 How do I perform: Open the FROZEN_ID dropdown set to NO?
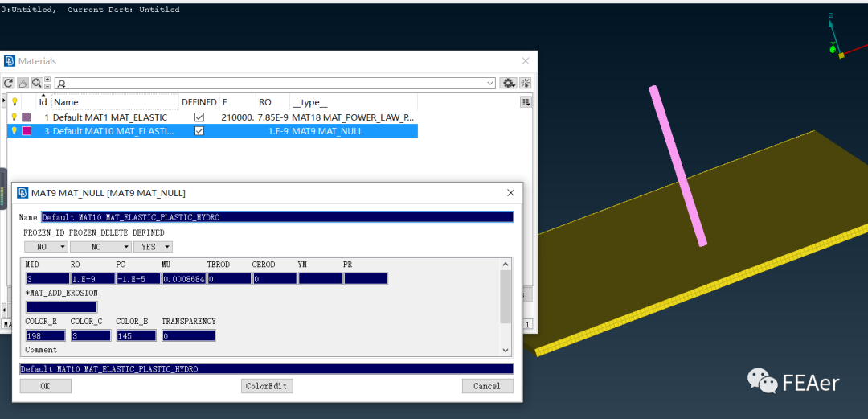coord(46,247)
